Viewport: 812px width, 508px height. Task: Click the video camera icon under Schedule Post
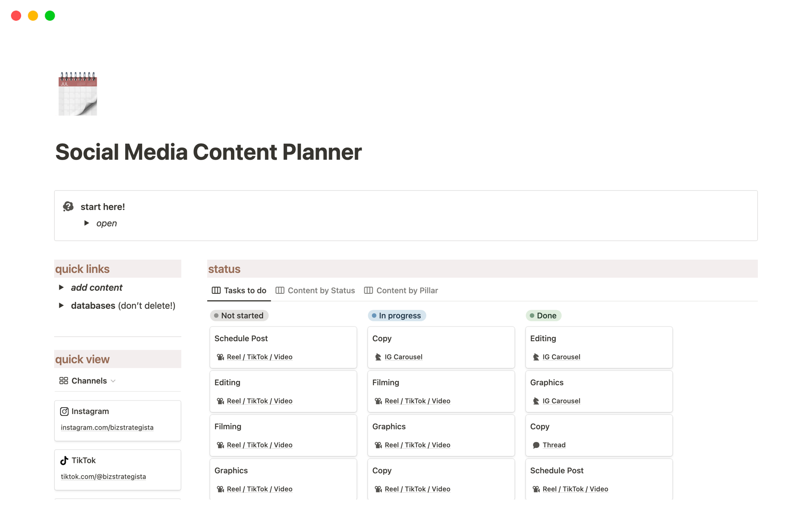click(220, 357)
